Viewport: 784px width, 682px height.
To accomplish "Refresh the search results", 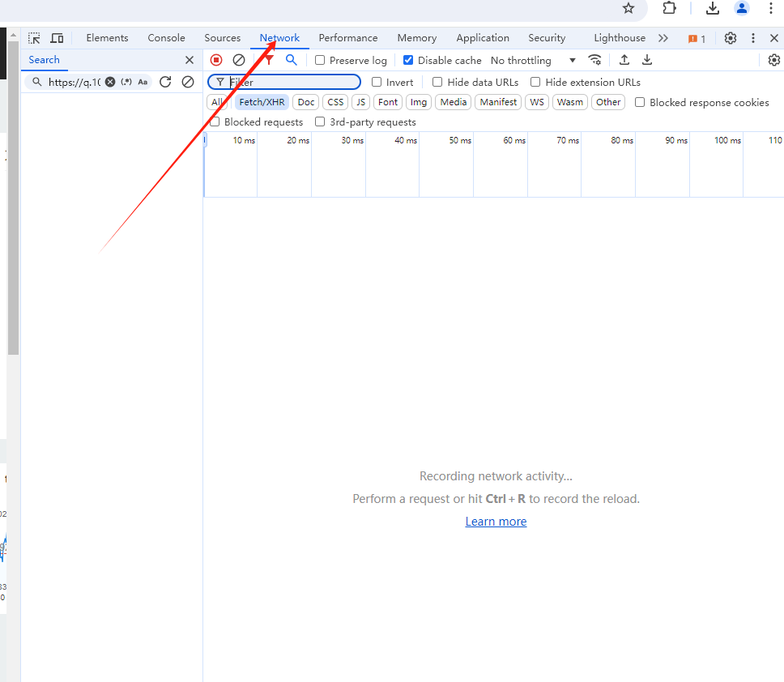I will pyautogui.click(x=165, y=82).
